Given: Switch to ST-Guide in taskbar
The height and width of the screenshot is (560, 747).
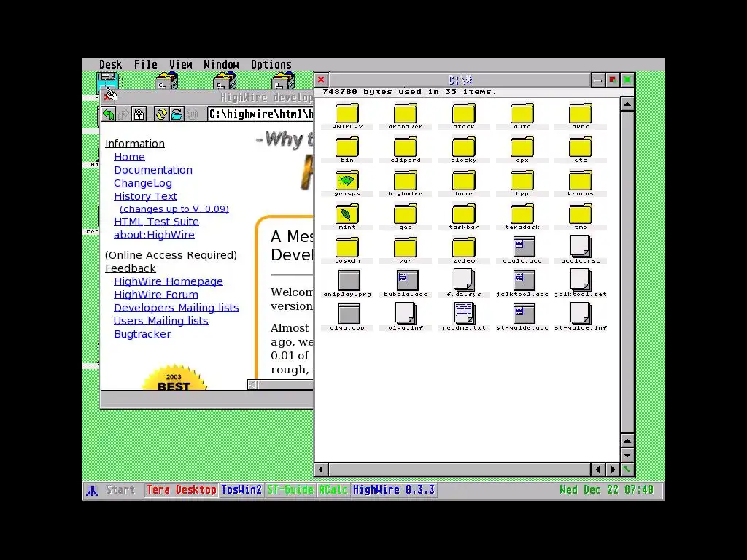Looking at the screenshot, I should (290, 490).
